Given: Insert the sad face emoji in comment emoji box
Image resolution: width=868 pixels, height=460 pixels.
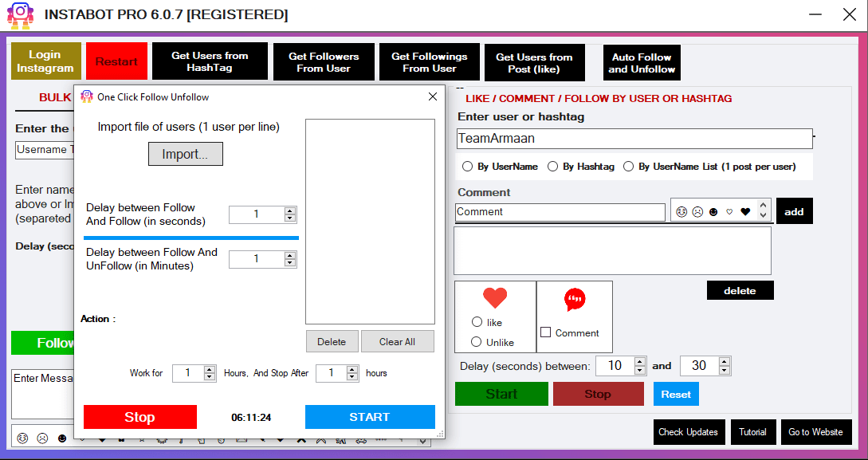Looking at the screenshot, I should click(x=697, y=211).
